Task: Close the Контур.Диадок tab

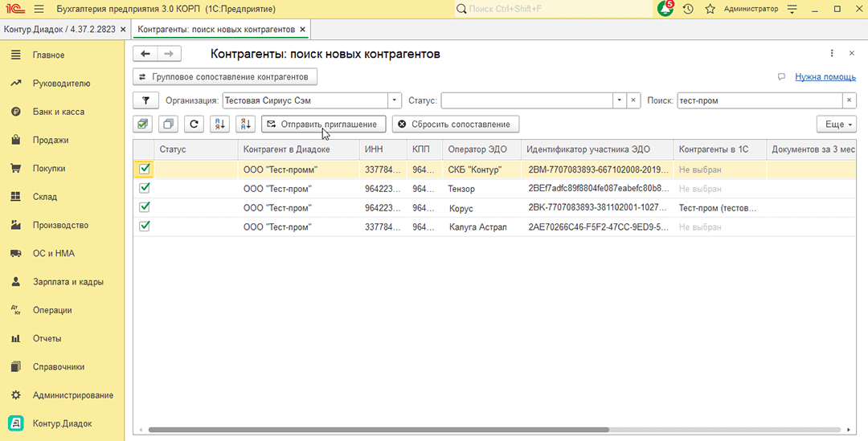Action: click(x=123, y=30)
